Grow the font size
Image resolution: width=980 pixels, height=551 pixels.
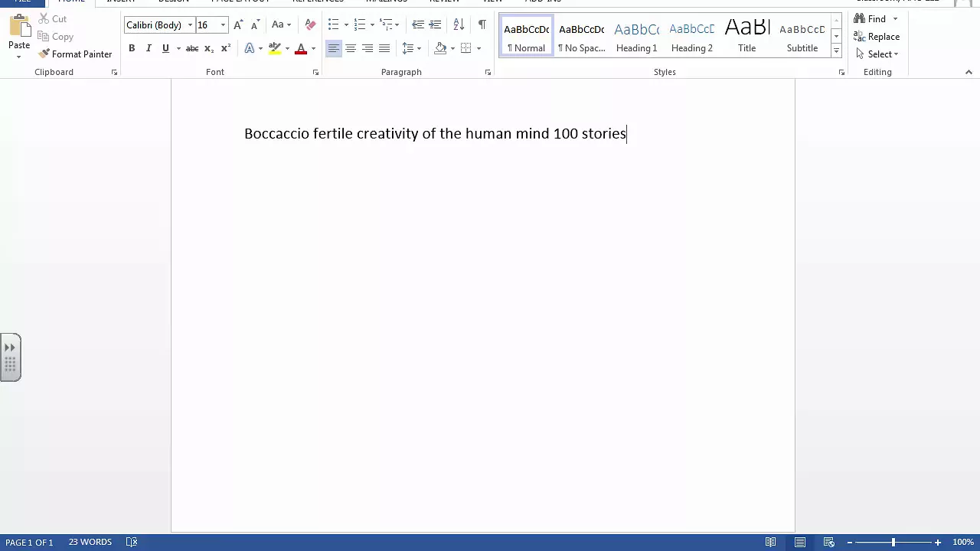coord(238,24)
